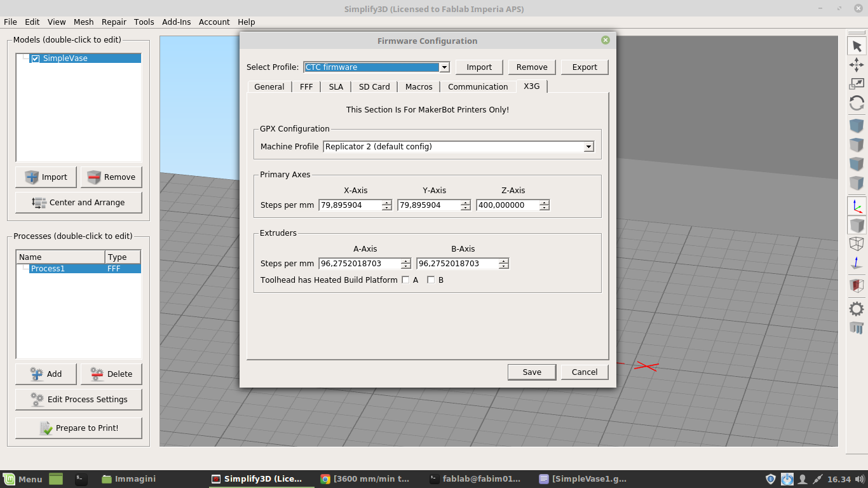
Task: Switch to the SD Card tab
Action: [374, 87]
